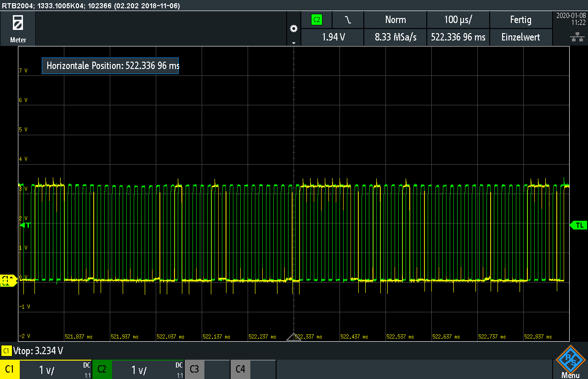
Task: Open the Meter tool icon
Action: tap(18, 28)
